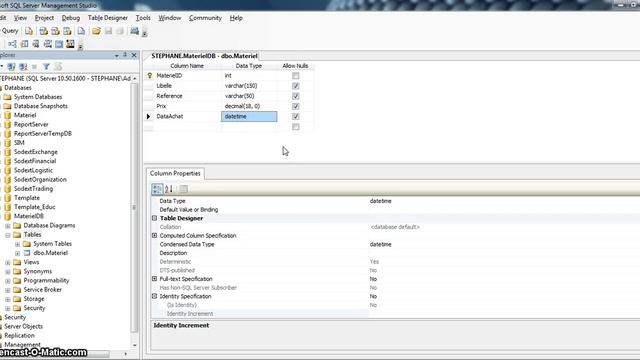640x360 pixels.
Task: Click the Save disk icon in toolbar
Action: (x=108, y=31)
